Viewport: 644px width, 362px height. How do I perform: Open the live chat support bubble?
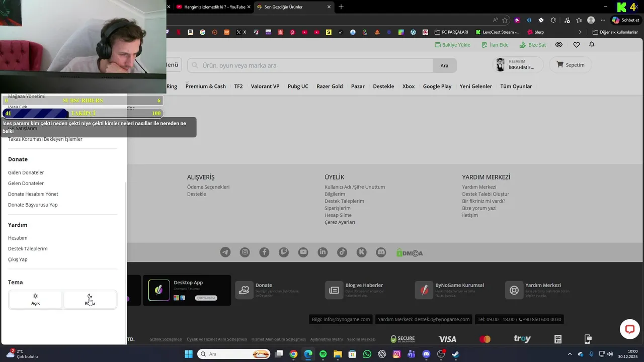pos(629,329)
